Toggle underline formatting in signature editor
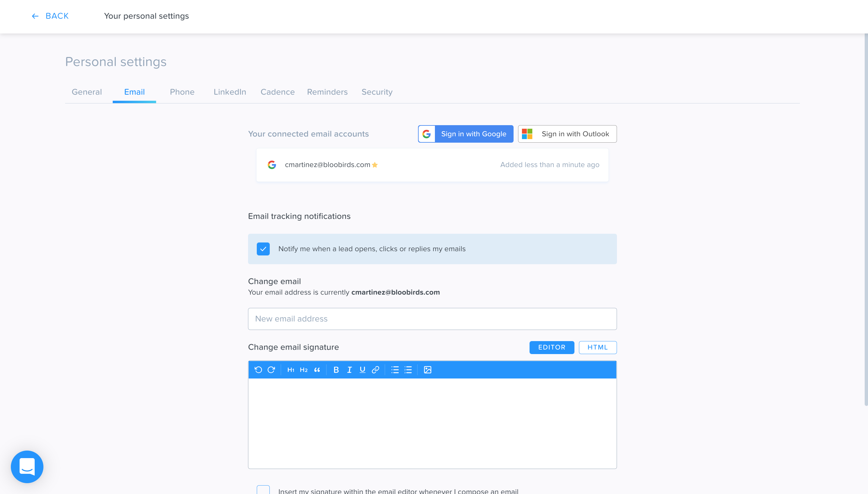The image size is (868, 494). [x=363, y=370]
